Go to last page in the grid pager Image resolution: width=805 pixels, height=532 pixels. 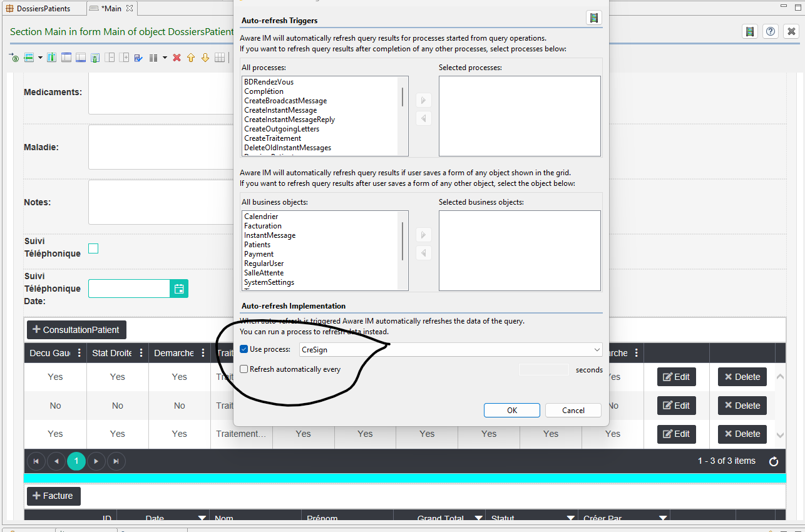(116, 461)
